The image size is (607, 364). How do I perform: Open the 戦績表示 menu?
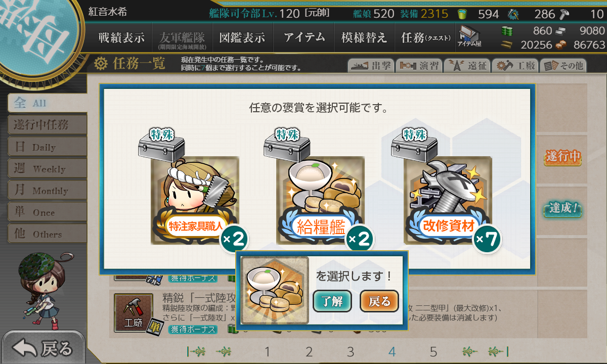click(x=121, y=38)
